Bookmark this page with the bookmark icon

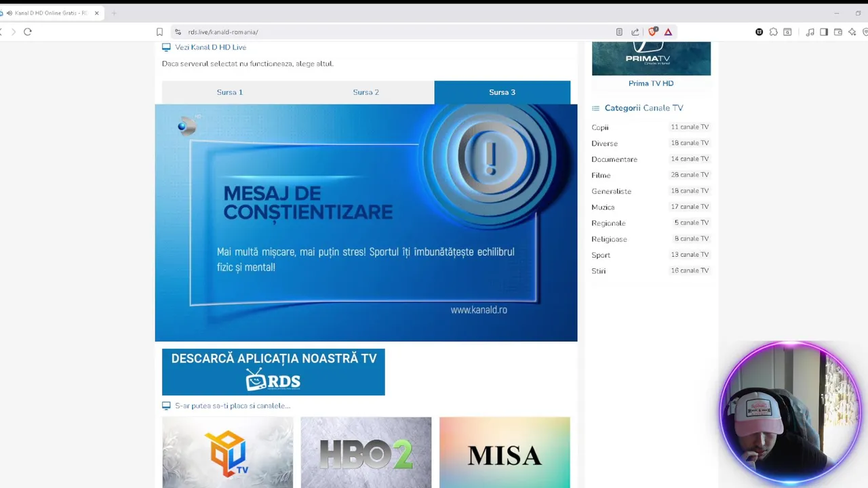pos(159,32)
